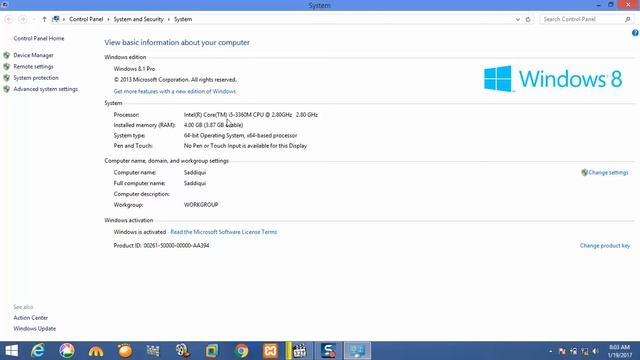Open the orange ball app in taskbar
Viewport: 640px width, 360px height.
click(x=125, y=351)
